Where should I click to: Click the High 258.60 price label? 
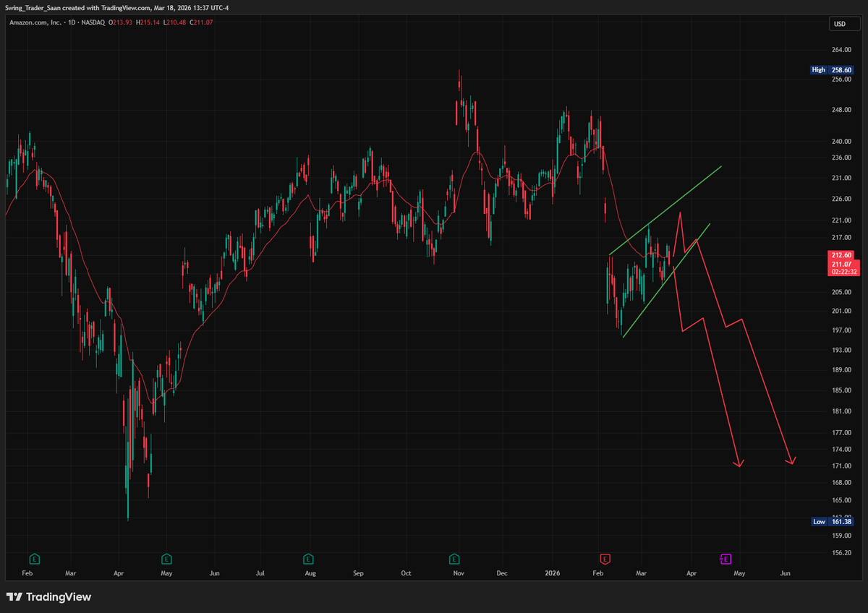[x=833, y=70]
